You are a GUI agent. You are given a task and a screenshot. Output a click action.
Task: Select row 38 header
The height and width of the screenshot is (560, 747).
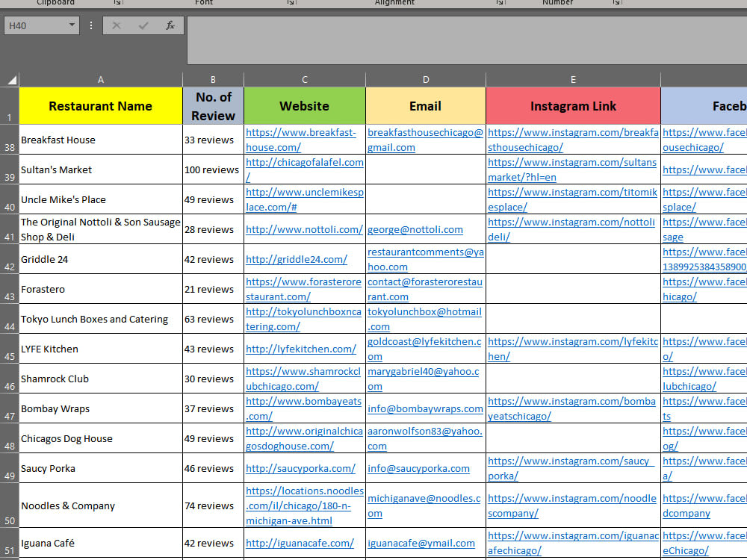pyautogui.click(x=10, y=140)
